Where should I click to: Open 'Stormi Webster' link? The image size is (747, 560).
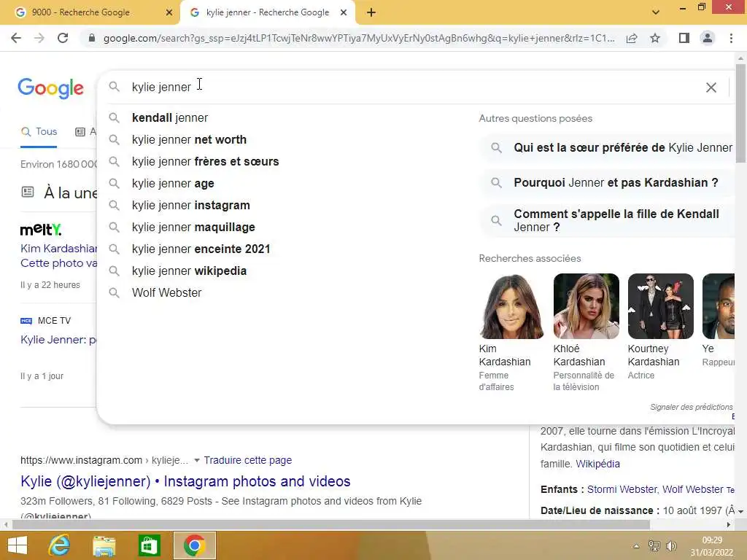click(622, 489)
